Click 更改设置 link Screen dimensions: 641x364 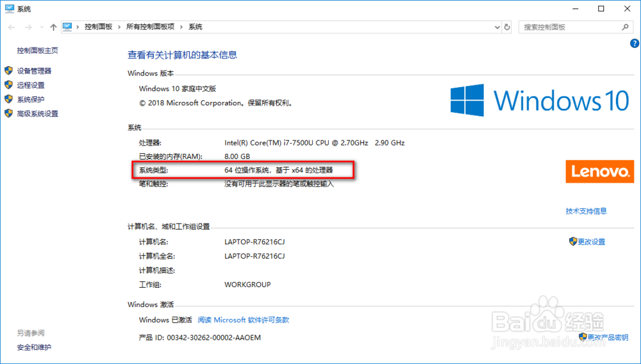click(592, 242)
